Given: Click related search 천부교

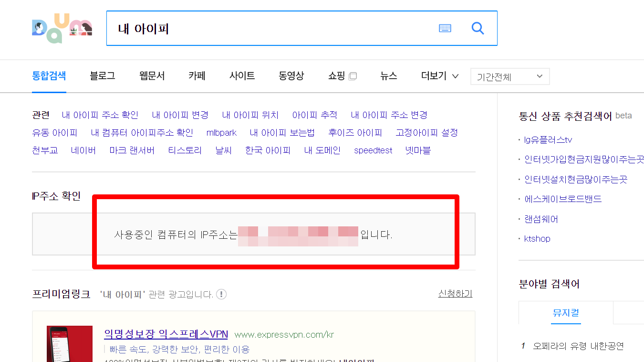Looking at the screenshot, I should (45, 150).
